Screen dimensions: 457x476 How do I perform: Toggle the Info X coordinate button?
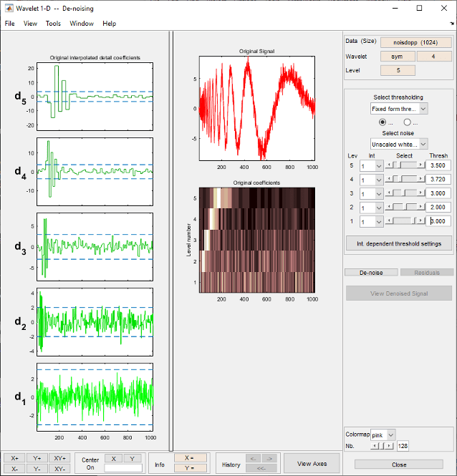190,457
